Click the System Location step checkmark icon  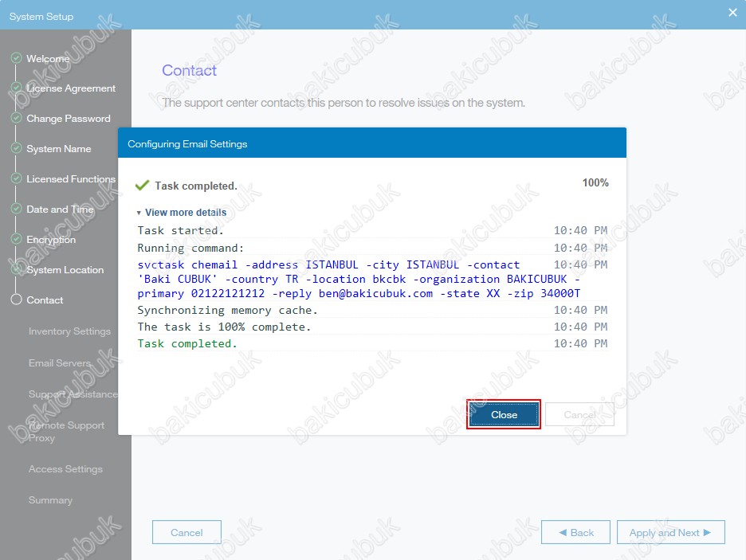point(16,269)
